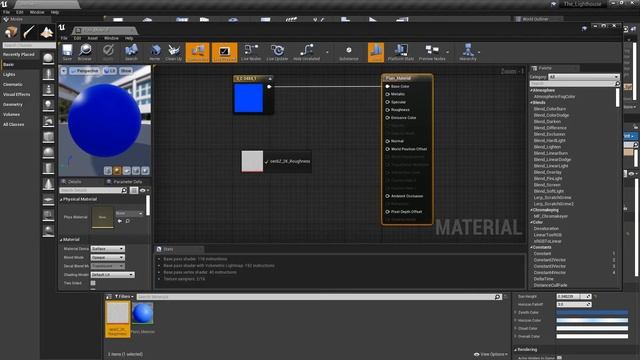Toggle the Live Preview toolbar button

click(224, 52)
